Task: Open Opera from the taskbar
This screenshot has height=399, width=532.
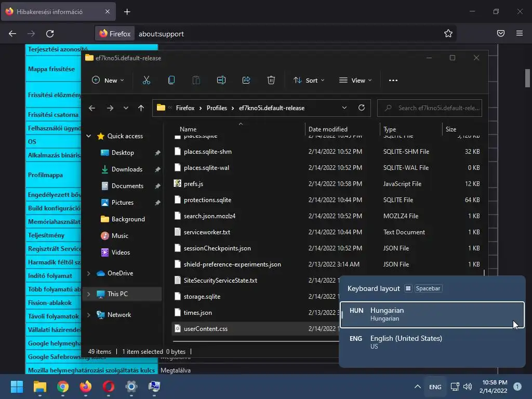Action: pos(109,387)
